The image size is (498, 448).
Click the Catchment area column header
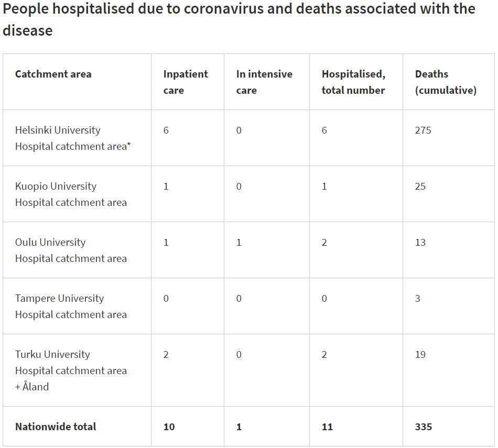pos(53,74)
